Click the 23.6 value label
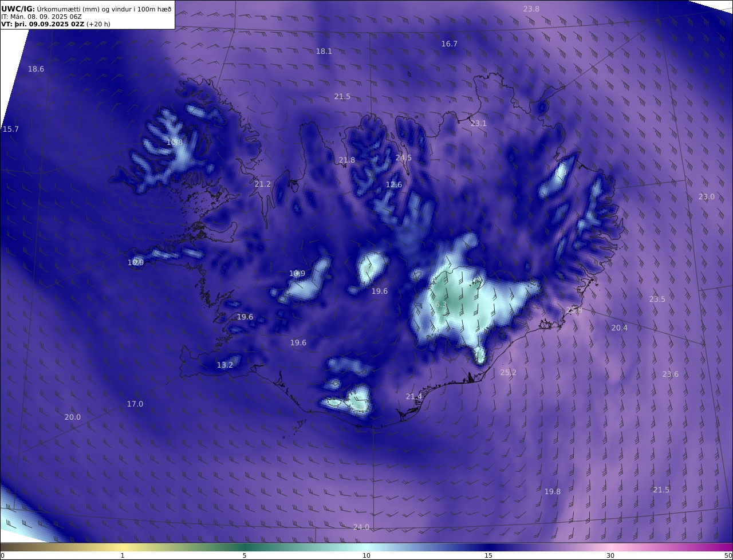 click(x=671, y=374)
